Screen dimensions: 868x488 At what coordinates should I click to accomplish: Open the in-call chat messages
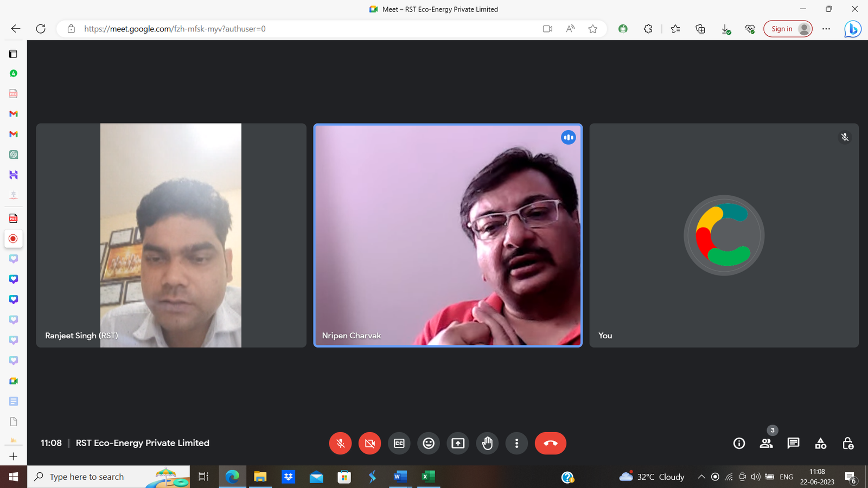[793, 444]
